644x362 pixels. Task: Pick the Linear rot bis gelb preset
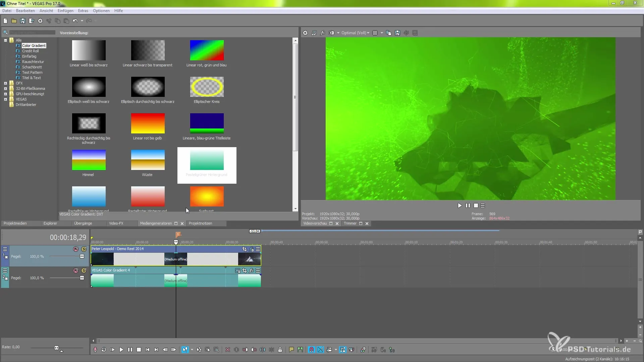148,127
